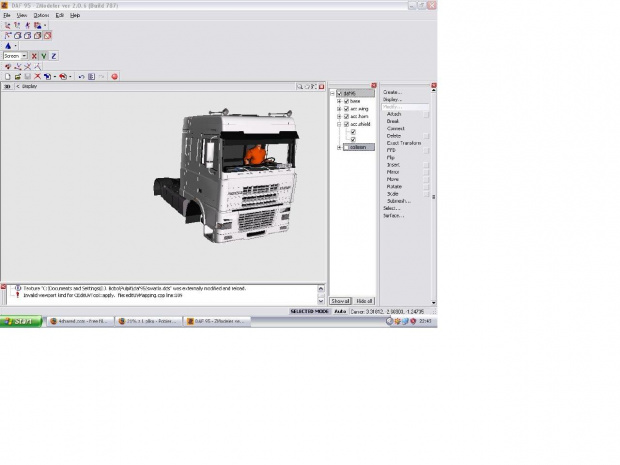The width and height of the screenshot is (620, 465).
Task: Toggle the Z axis constraint button
Action: pyautogui.click(x=54, y=56)
